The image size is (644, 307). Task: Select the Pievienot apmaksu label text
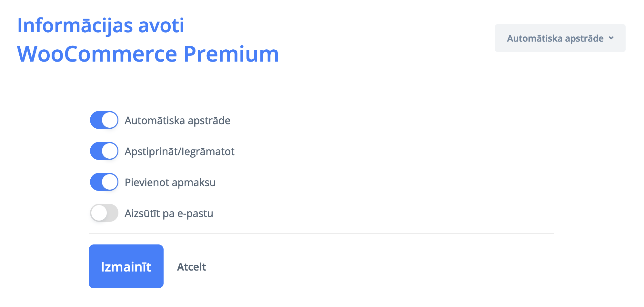(170, 182)
